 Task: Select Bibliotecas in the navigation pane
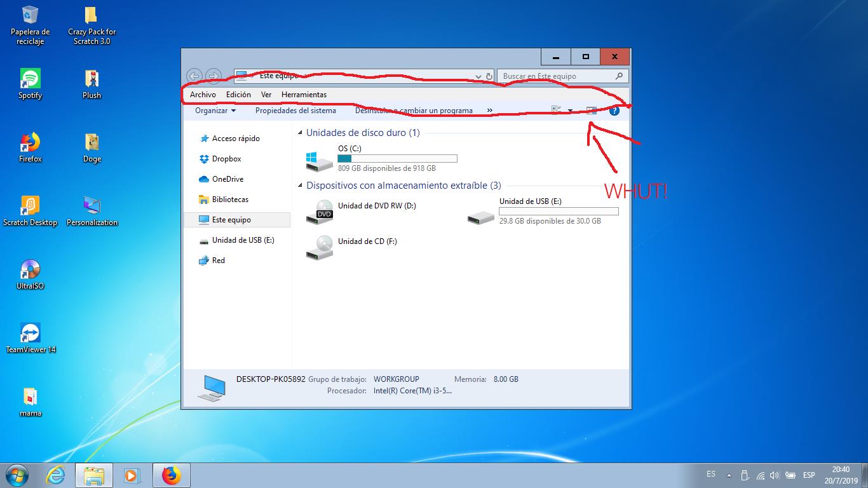pyautogui.click(x=230, y=200)
